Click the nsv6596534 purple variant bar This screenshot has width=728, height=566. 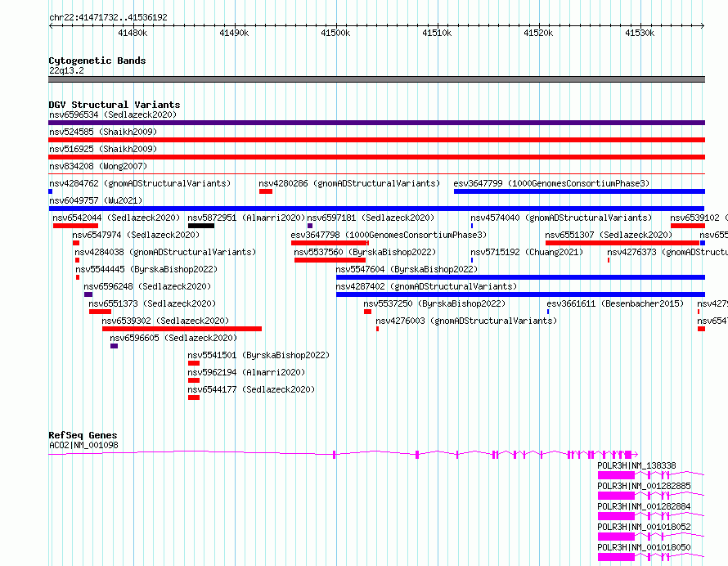tap(376, 123)
